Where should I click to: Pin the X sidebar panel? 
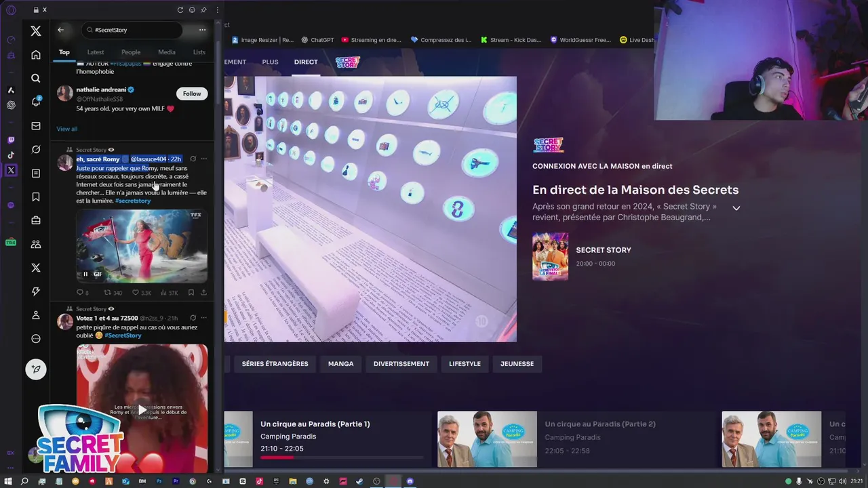(204, 10)
